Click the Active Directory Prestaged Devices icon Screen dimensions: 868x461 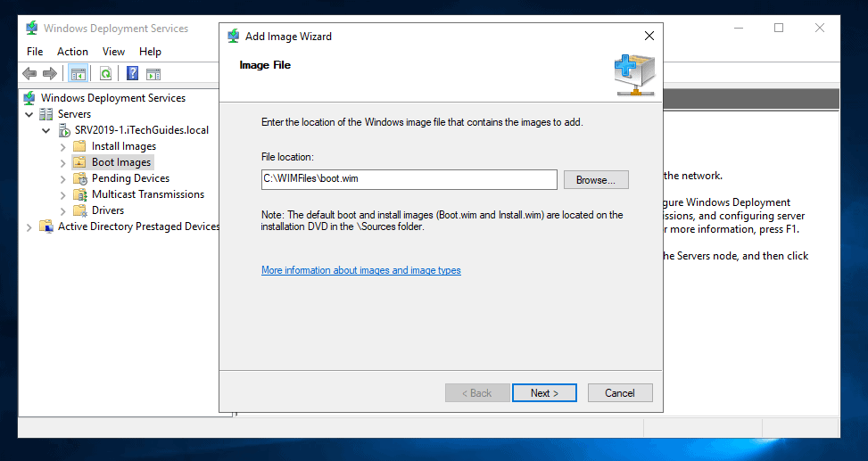coord(46,226)
